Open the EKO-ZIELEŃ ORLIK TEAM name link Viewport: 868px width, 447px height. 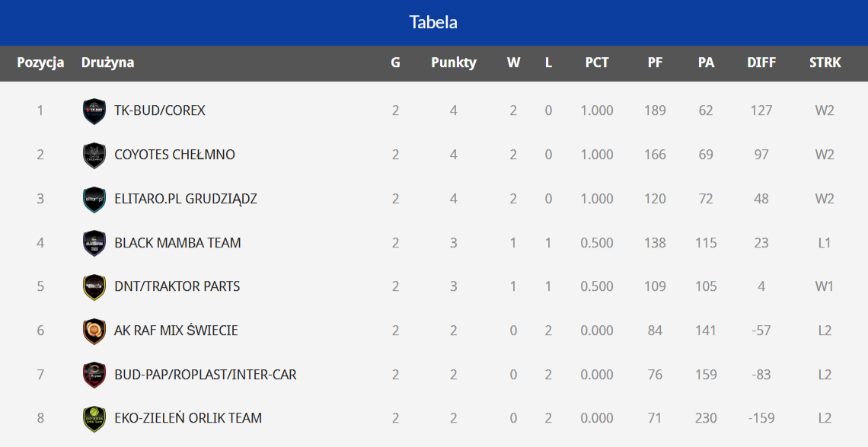(x=188, y=418)
